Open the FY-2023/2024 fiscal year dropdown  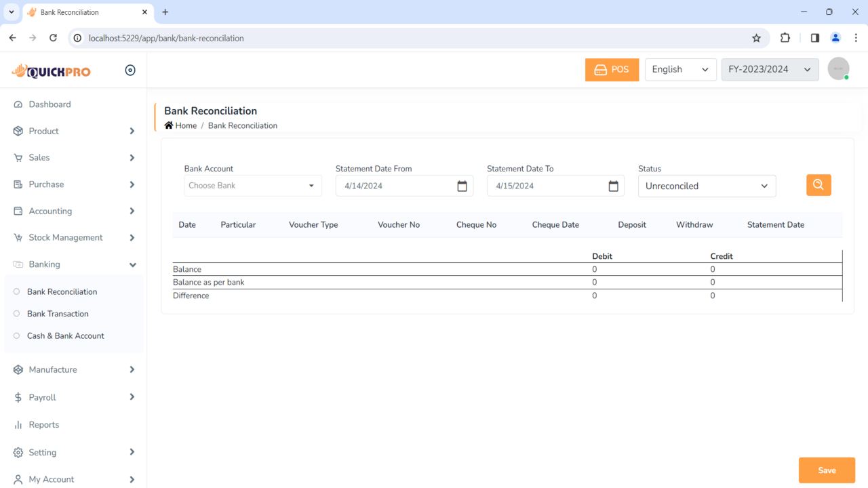770,69
